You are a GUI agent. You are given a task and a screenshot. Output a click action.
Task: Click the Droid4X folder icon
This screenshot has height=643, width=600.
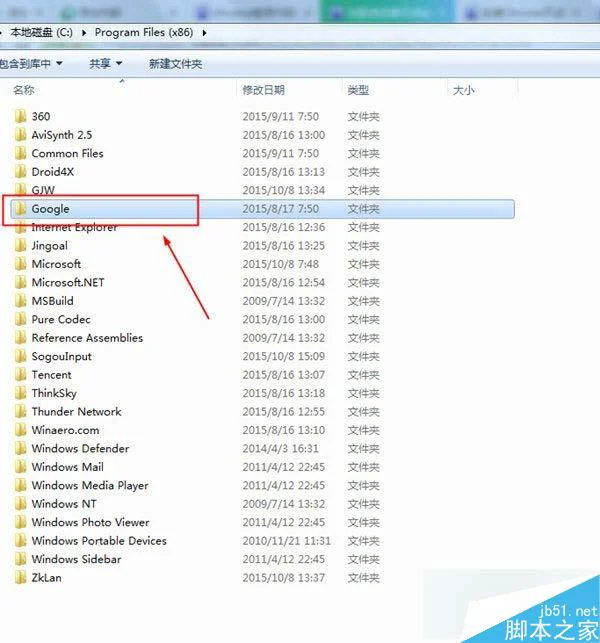pos(20,172)
